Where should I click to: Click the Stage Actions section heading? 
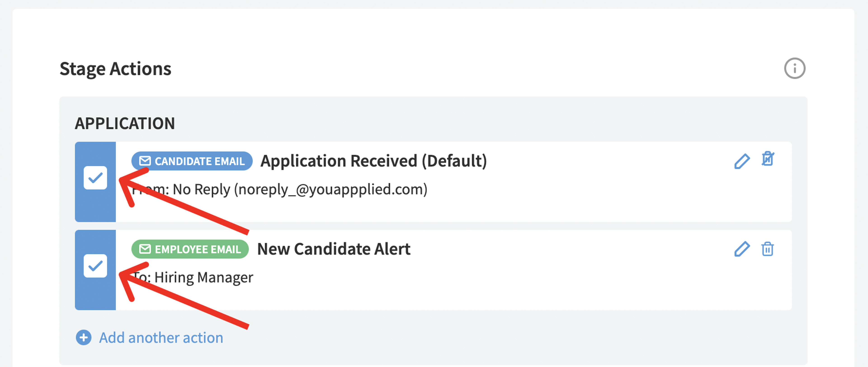[x=116, y=69]
